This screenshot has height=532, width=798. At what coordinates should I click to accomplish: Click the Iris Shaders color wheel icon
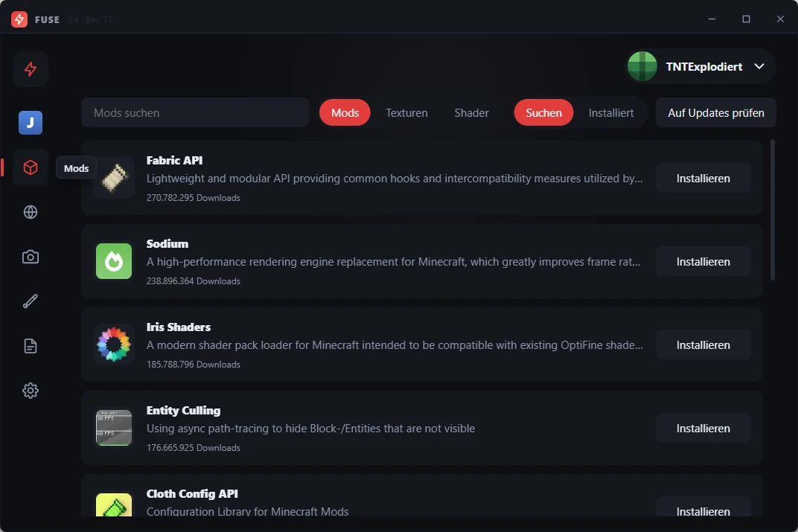pos(114,344)
